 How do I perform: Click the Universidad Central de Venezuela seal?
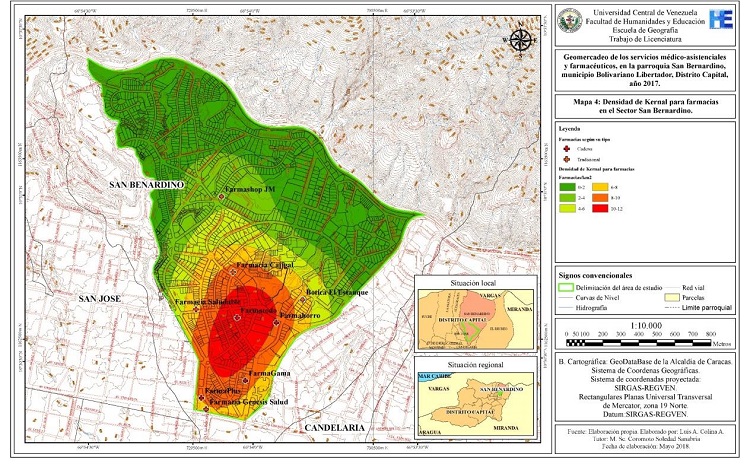pyautogui.click(x=574, y=21)
